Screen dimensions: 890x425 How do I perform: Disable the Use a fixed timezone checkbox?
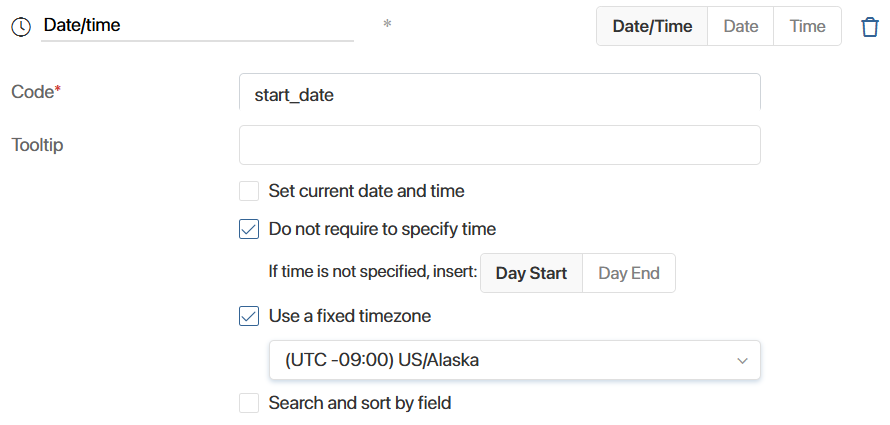tap(249, 316)
